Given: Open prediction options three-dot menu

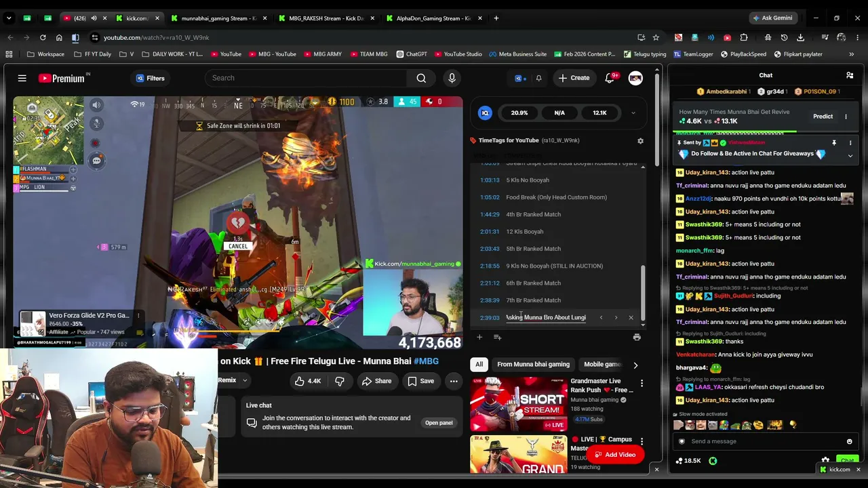Looking at the screenshot, I should pyautogui.click(x=846, y=117).
